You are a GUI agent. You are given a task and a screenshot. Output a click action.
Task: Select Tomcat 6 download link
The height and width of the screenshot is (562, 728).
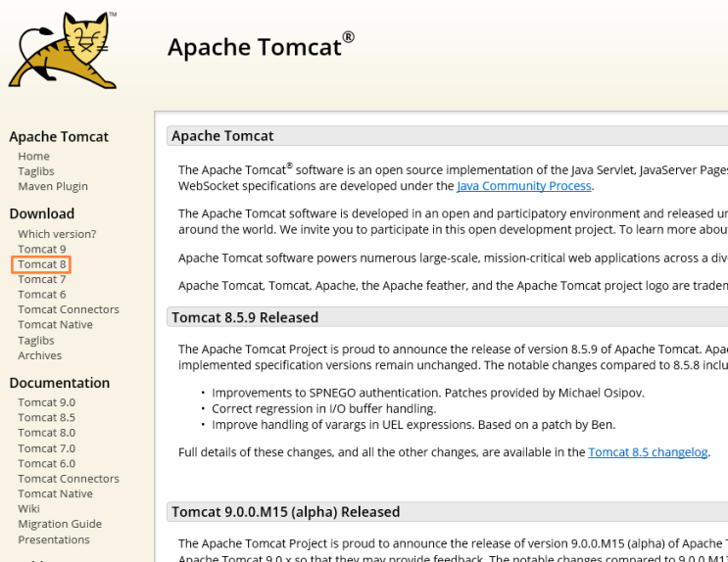(42, 295)
